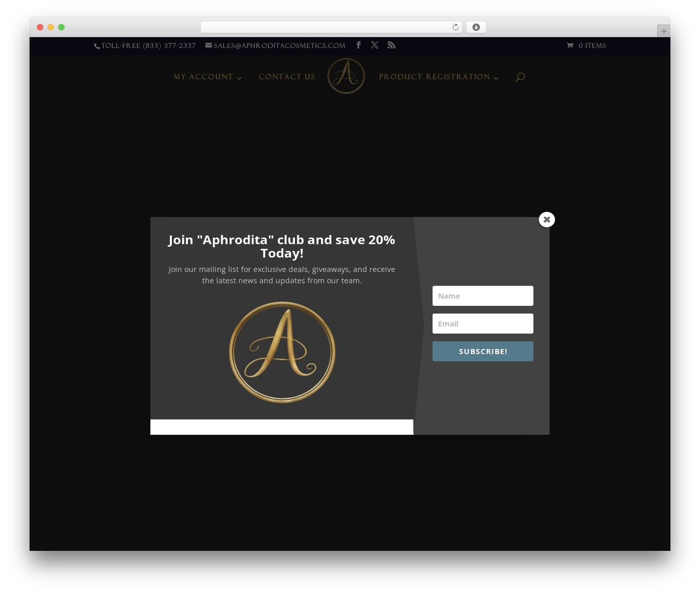Viewport: 700px width, 593px height.
Task: Focus the Name input field
Action: pos(483,296)
